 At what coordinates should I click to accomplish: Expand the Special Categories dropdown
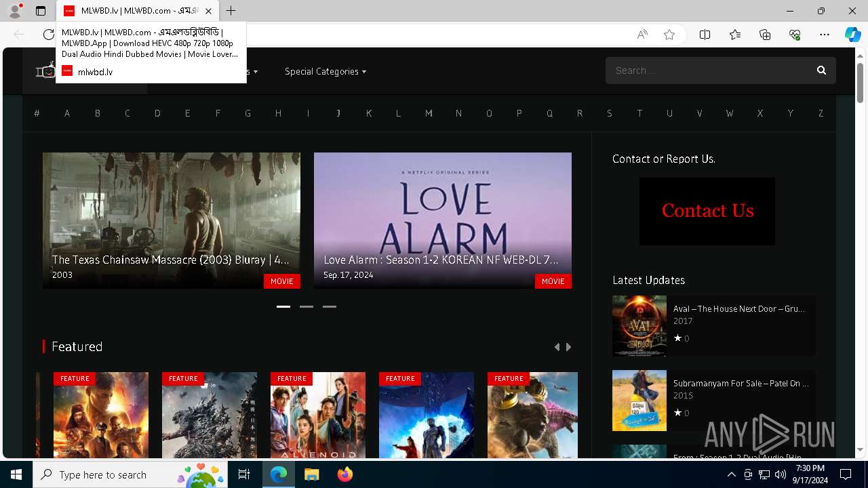325,71
